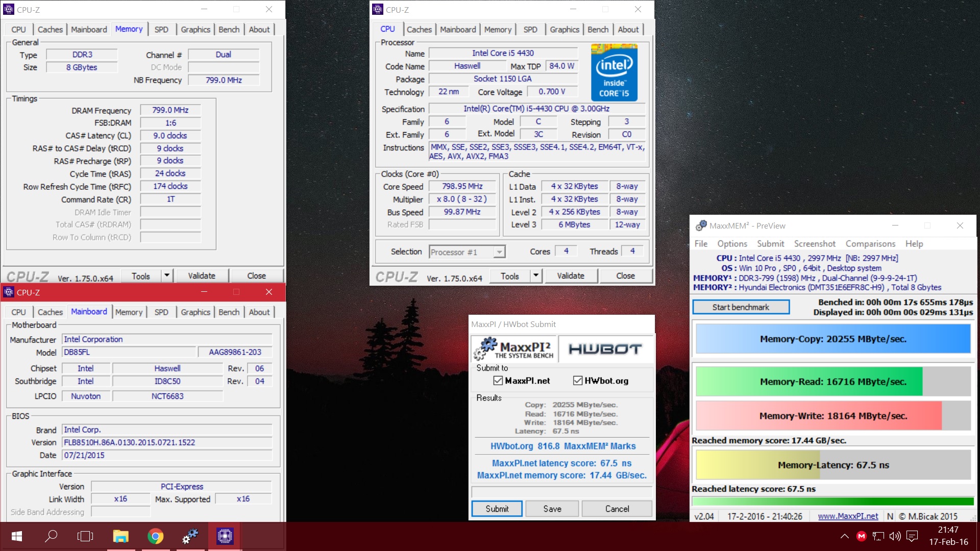Open Windows Start menu
This screenshot has height=551, width=980.
16,536
